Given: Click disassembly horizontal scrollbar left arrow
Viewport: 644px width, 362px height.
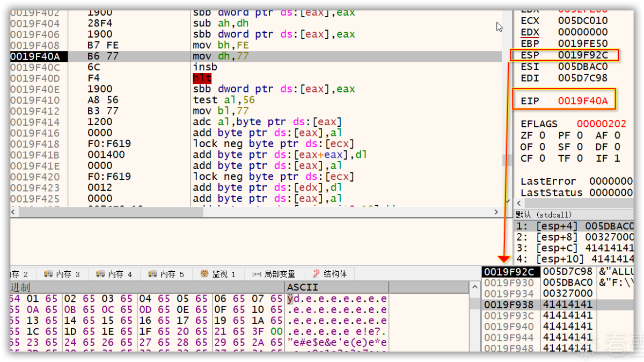Looking at the screenshot, I should [14, 213].
